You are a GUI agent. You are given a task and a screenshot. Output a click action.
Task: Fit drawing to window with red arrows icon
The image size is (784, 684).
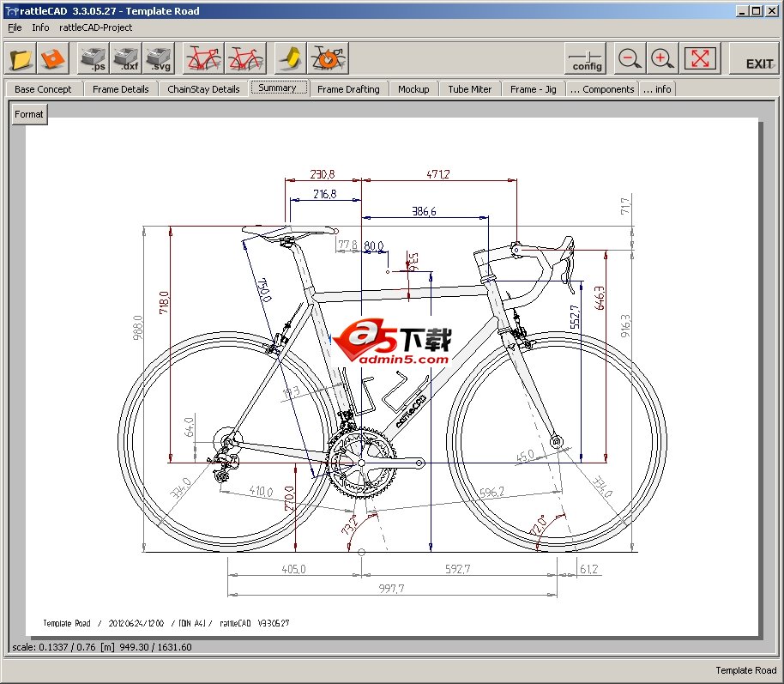coord(701,59)
